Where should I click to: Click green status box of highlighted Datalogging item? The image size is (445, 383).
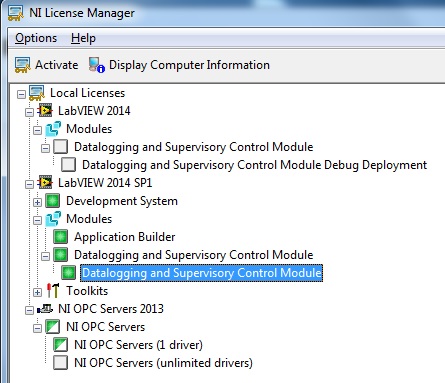[69, 273]
